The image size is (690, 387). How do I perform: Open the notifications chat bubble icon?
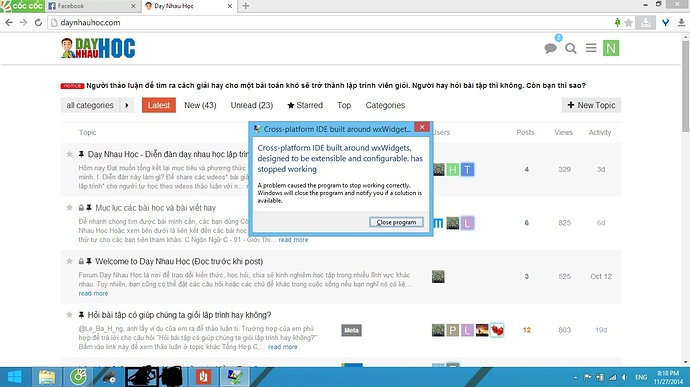pyautogui.click(x=550, y=48)
